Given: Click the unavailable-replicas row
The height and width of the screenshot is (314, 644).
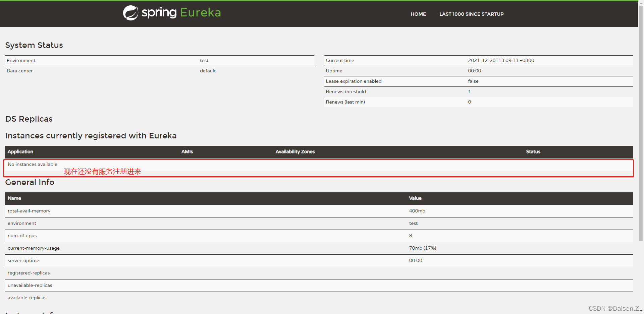Looking at the screenshot, I should [x=319, y=286].
